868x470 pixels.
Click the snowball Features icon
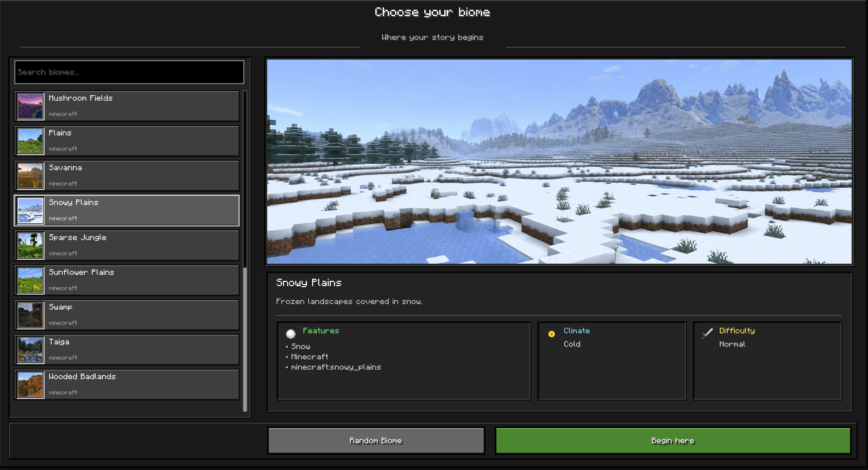pyautogui.click(x=291, y=334)
